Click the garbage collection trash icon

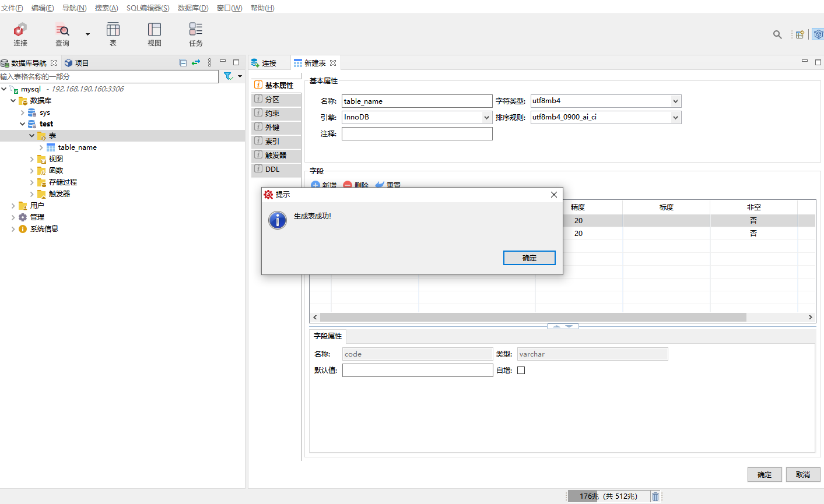[x=655, y=496]
